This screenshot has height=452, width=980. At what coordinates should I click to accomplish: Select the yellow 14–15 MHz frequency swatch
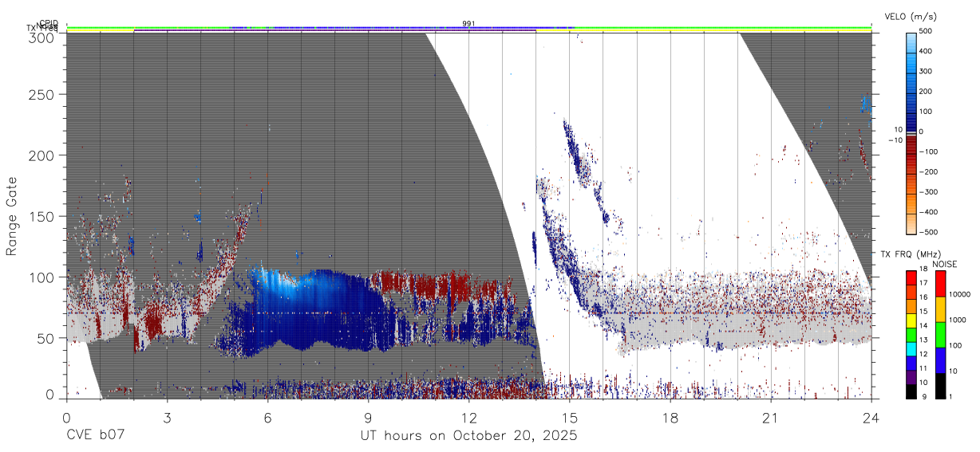pos(911,320)
